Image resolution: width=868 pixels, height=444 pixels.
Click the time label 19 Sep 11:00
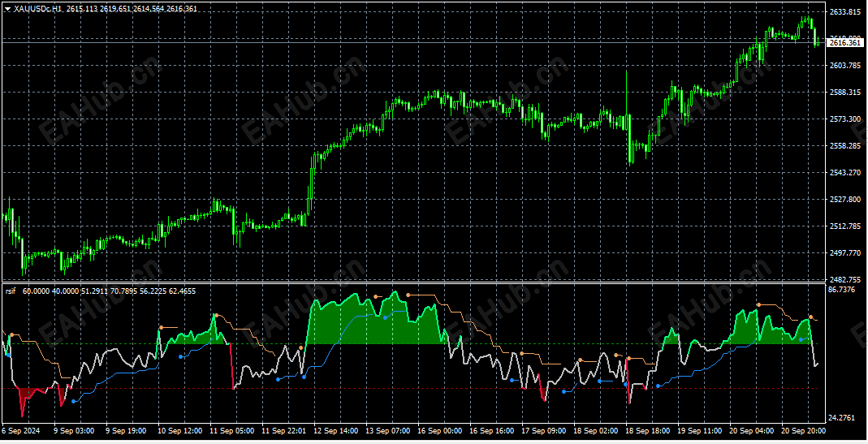(x=700, y=431)
